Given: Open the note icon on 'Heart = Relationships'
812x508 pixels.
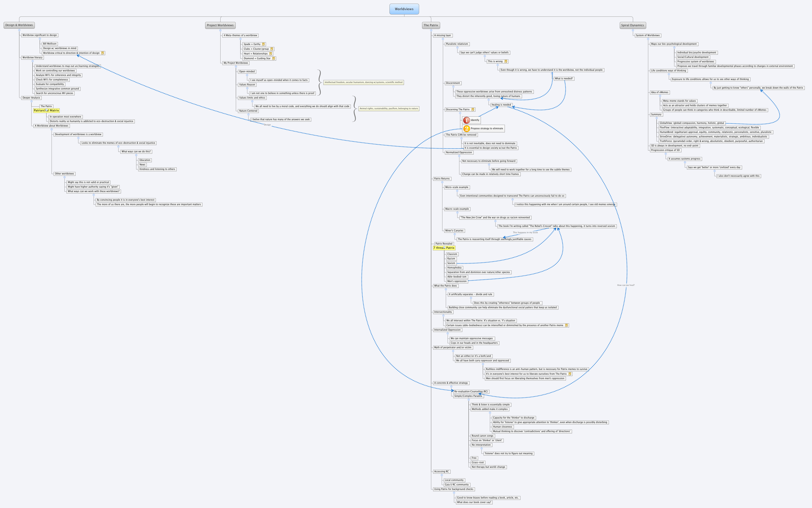Looking at the screenshot, I should [x=270, y=54].
